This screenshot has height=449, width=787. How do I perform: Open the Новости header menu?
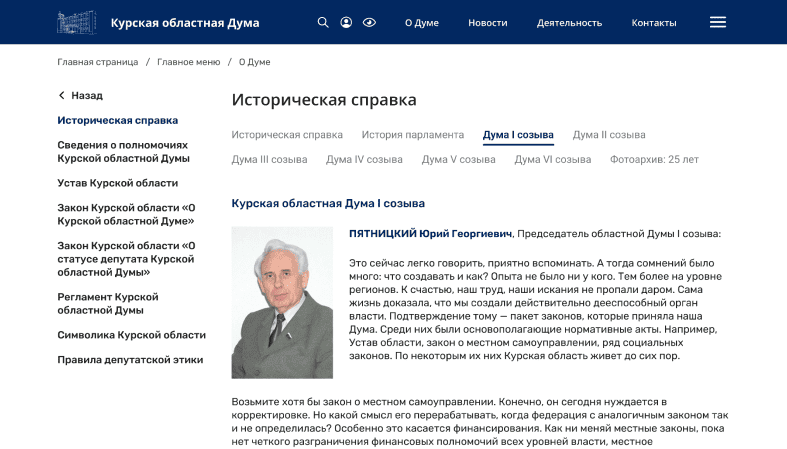point(487,23)
